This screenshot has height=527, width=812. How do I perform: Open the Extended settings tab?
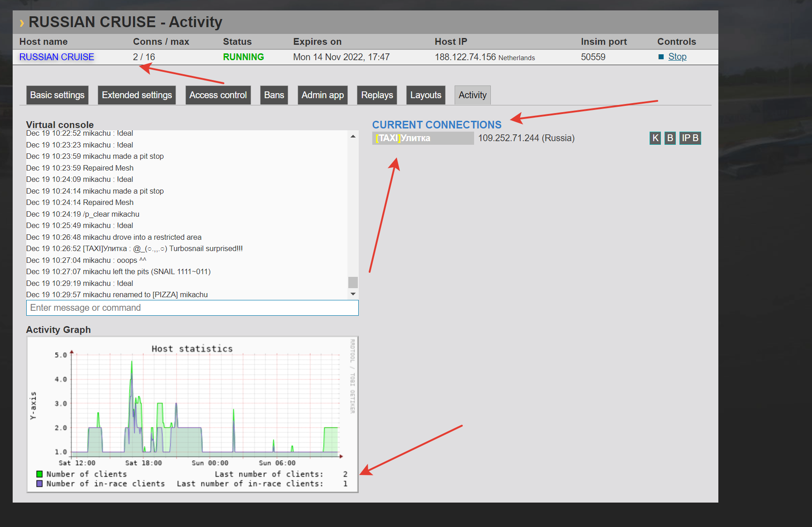pos(137,95)
